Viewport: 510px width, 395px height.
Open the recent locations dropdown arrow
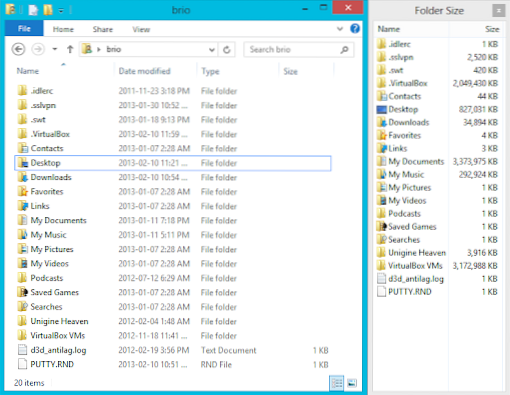click(x=54, y=49)
